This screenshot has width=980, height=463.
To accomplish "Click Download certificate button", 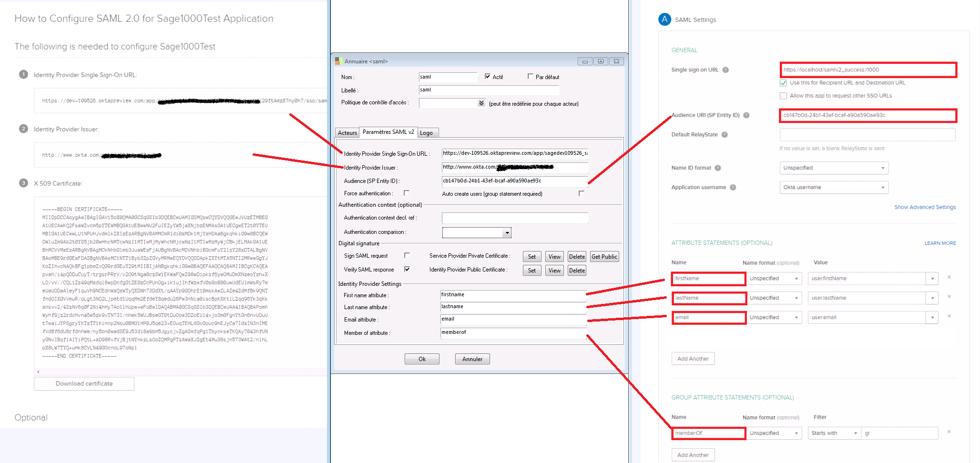I will pyautogui.click(x=84, y=384).
